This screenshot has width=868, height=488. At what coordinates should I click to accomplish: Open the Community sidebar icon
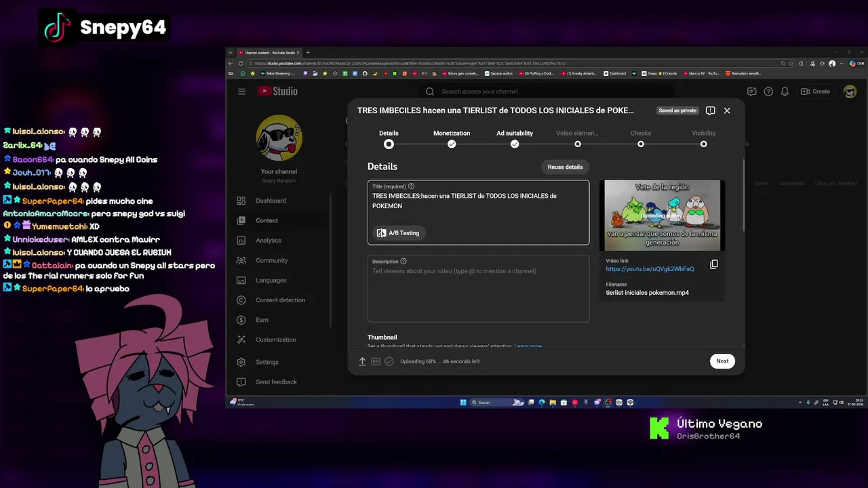click(241, 260)
